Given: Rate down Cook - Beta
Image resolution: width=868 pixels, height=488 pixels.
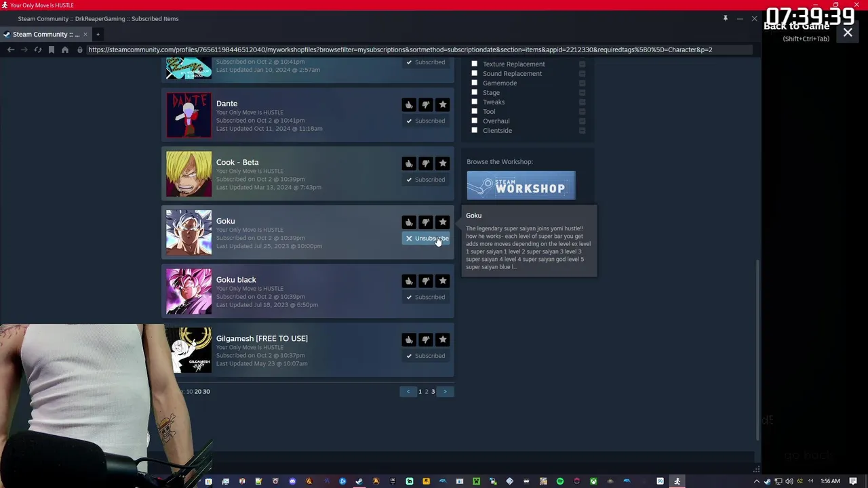Looking at the screenshot, I should 426,163.
